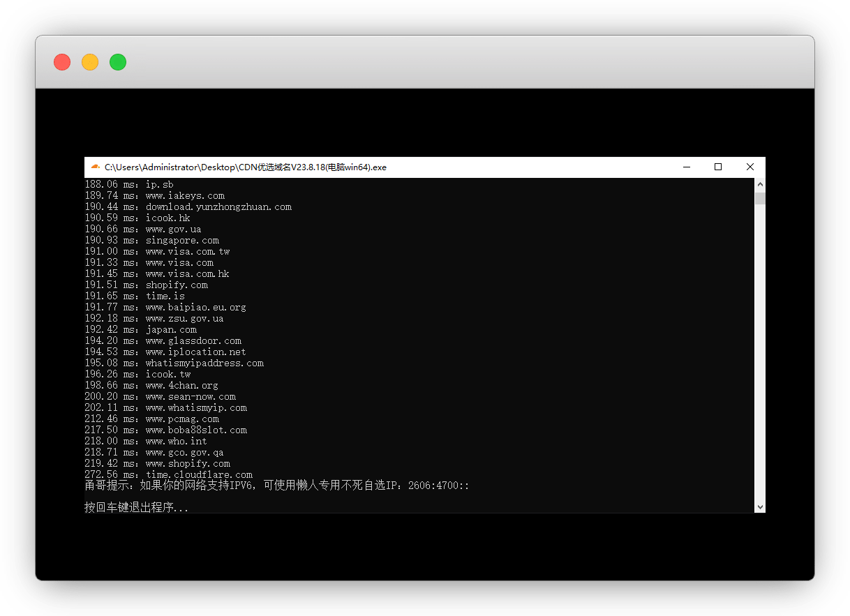Click the line 'www.iakeys.com'

click(154, 195)
